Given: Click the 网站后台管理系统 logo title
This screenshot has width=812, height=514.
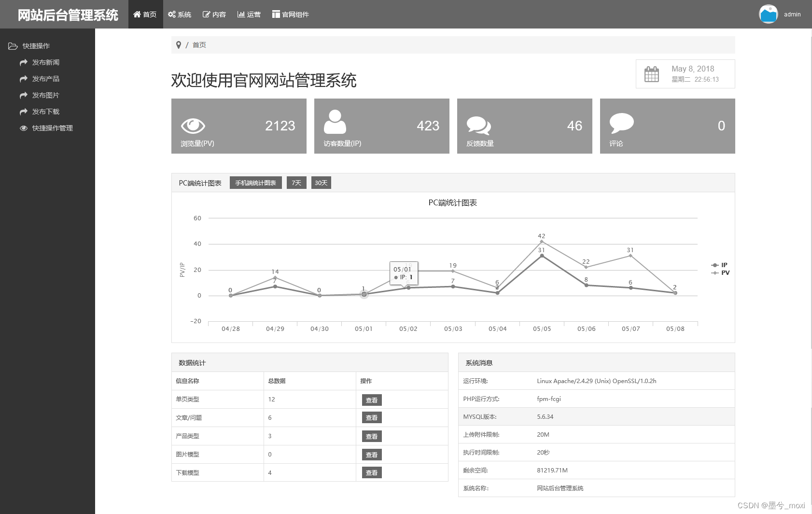Looking at the screenshot, I should (68, 15).
